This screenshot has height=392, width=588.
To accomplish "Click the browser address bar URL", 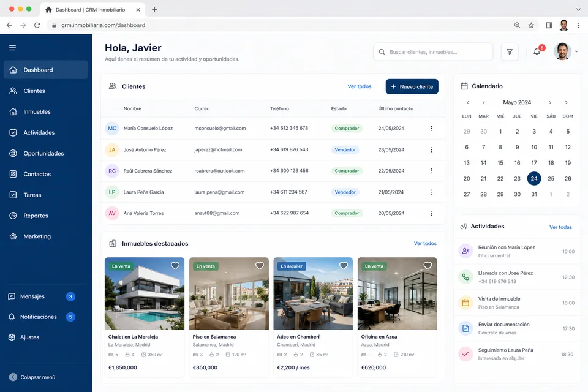I will click(x=103, y=25).
